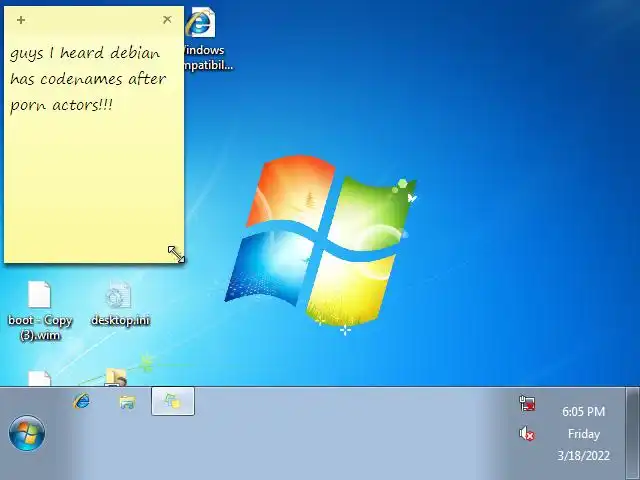Screen dimensions: 640x480
Task: Select the boot - Copy (3).wim file
Action: 40,311
